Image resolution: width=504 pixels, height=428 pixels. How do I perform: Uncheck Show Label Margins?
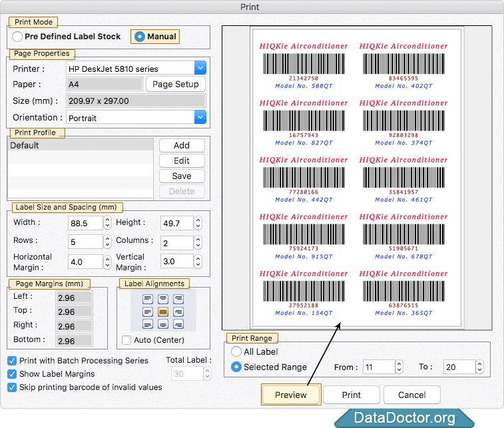click(12, 374)
